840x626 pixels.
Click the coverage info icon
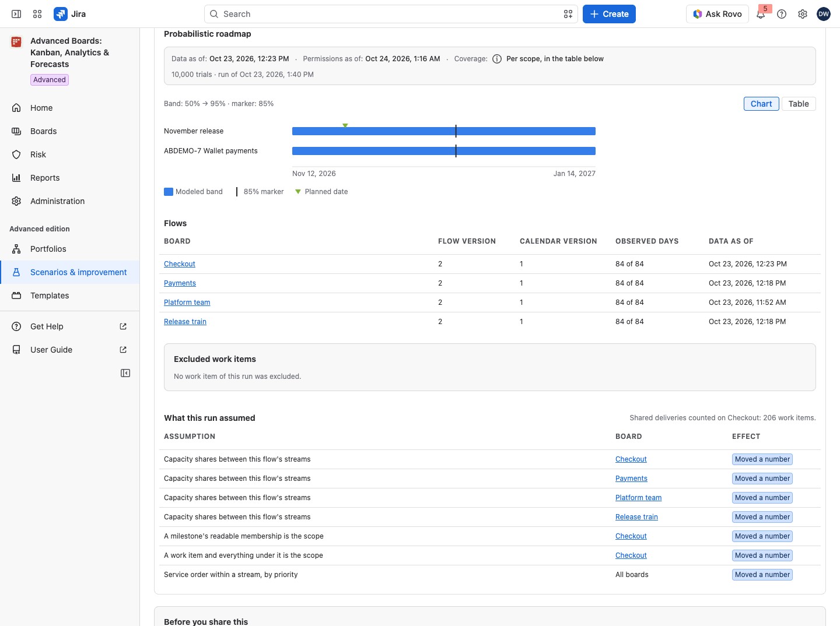coord(497,59)
